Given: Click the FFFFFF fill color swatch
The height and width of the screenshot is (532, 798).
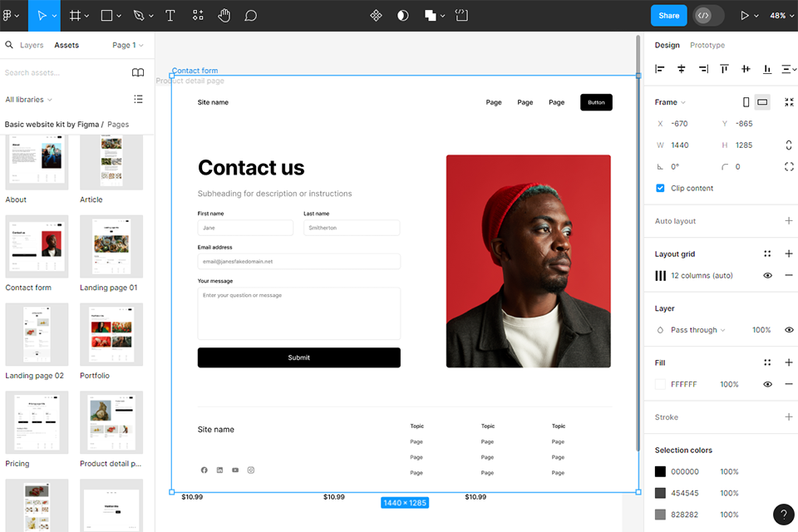Looking at the screenshot, I should (x=660, y=384).
